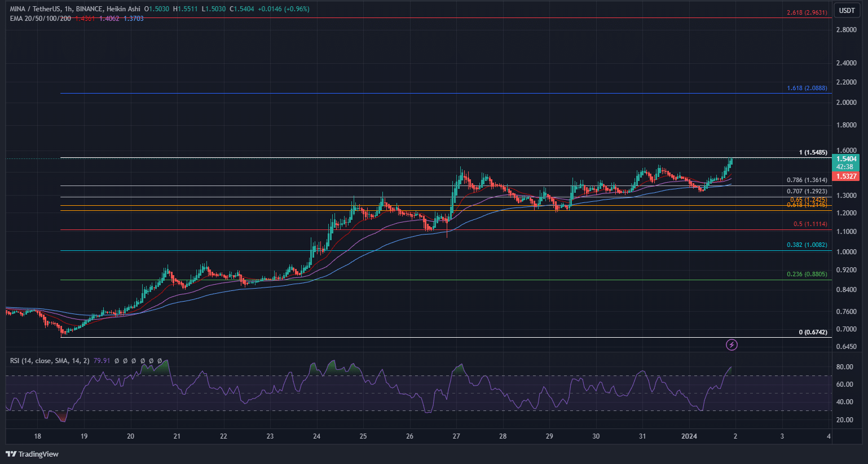Click the candle countdown timer 42:38
Image resolution: width=868 pixels, height=464 pixels.
click(x=844, y=168)
